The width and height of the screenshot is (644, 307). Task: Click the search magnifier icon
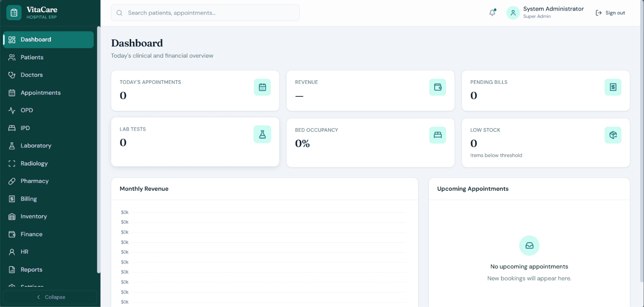point(120,13)
